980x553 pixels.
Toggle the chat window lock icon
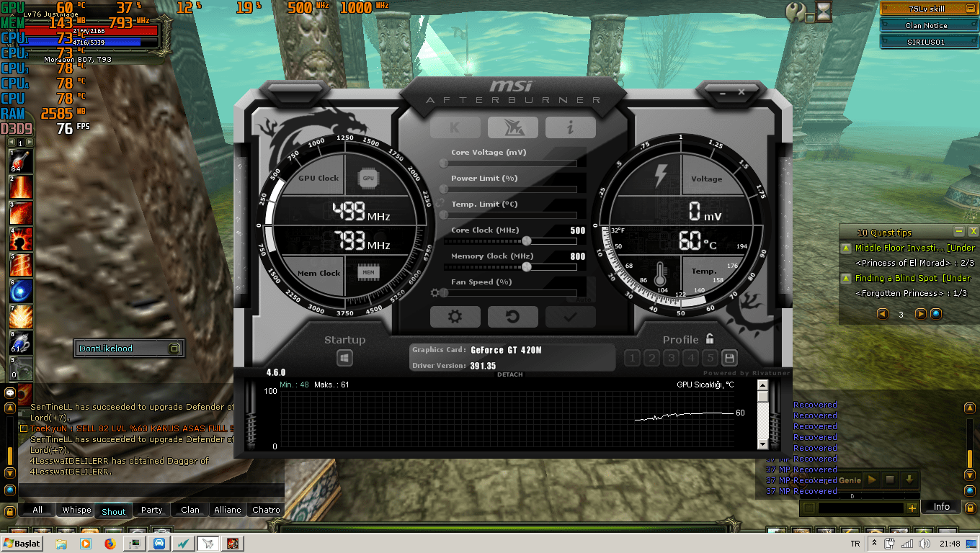[10, 511]
